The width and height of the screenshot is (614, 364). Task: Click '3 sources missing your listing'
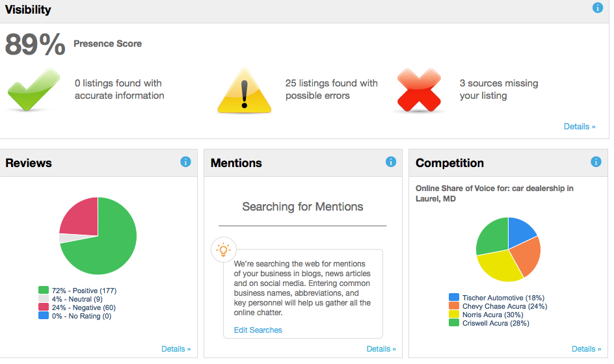[x=499, y=89]
